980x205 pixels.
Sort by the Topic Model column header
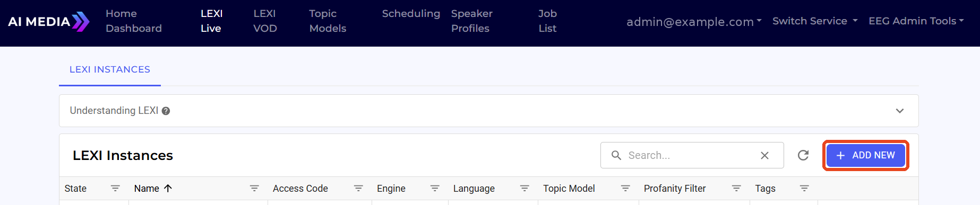569,189
